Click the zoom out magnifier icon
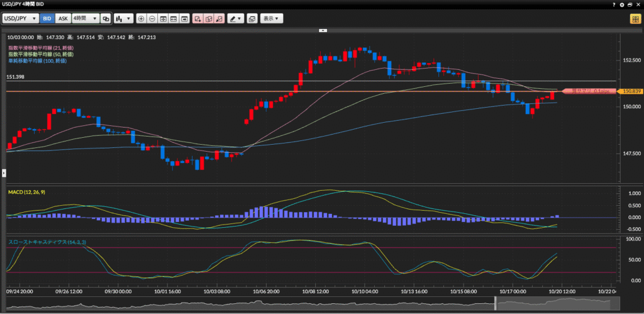The height and width of the screenshot is (314, 644). [x=152, y=19]
